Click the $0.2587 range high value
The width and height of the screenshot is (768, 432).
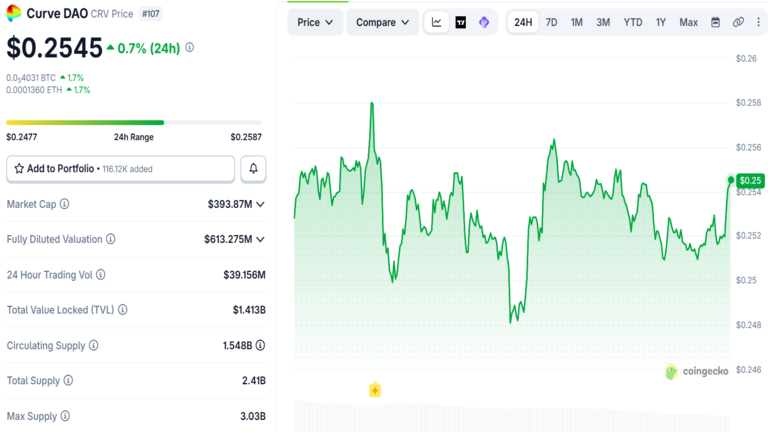tap(246, 137)
